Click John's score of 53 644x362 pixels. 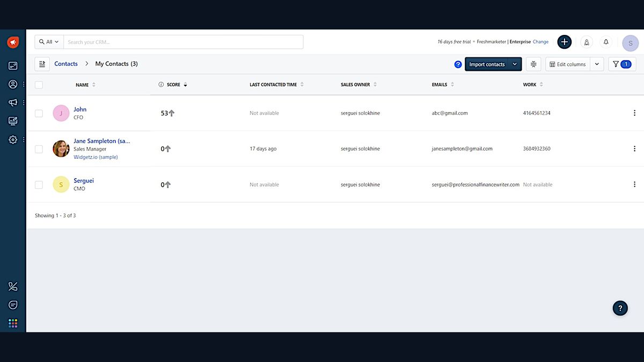(x=165, y=113)
